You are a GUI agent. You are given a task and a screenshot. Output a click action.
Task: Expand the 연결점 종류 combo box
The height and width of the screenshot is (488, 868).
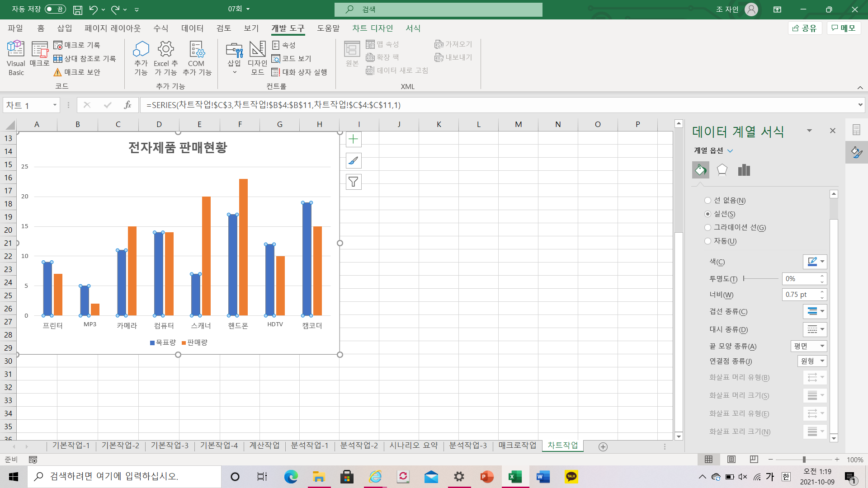(x=812, y=361)
